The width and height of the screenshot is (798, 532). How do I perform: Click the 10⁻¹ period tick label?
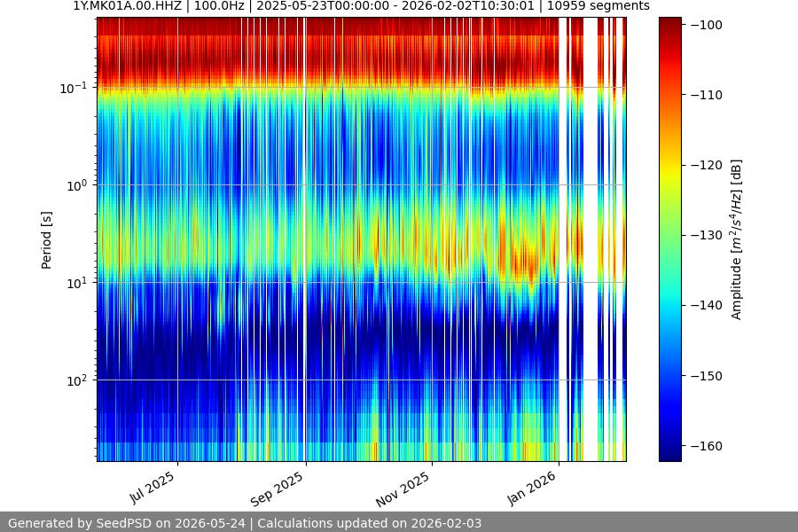coord(74,88)
